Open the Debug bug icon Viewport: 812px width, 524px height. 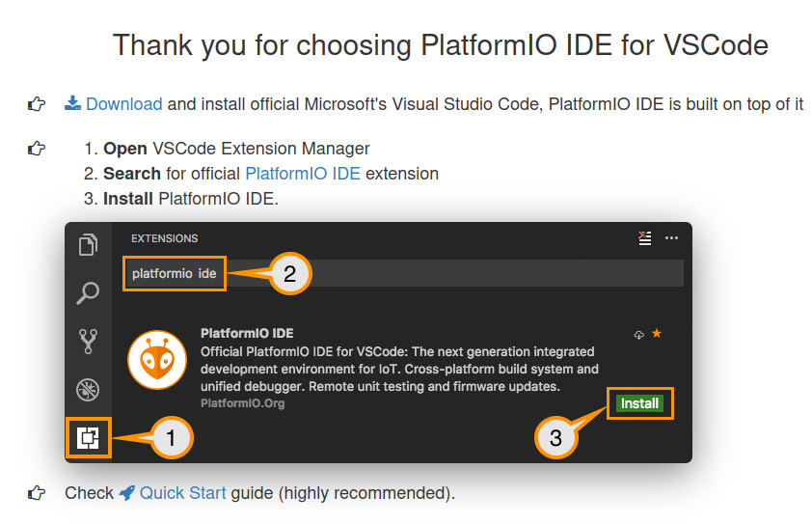pos(88,390)
